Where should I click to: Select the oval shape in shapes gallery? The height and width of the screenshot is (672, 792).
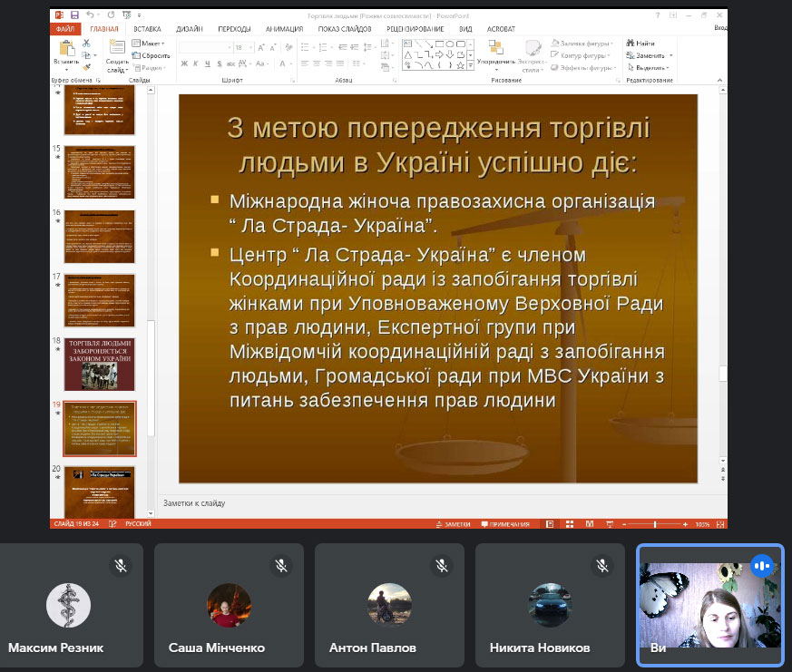450,44
